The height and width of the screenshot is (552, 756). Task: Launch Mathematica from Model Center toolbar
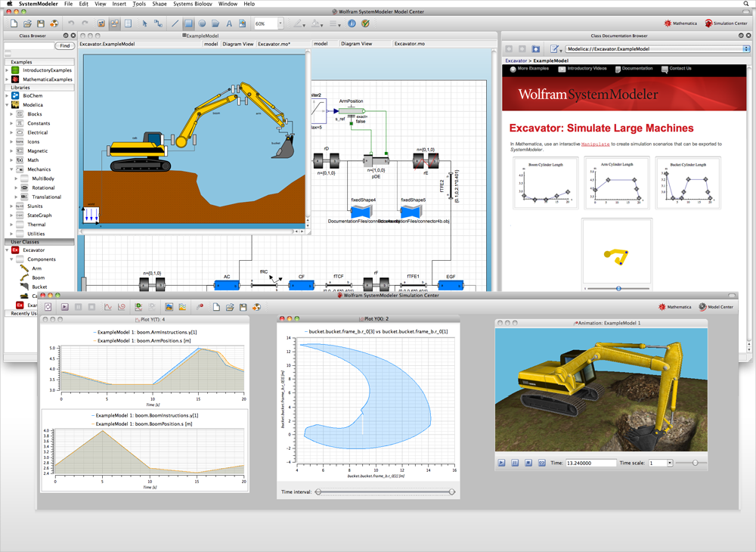(680, 23)
